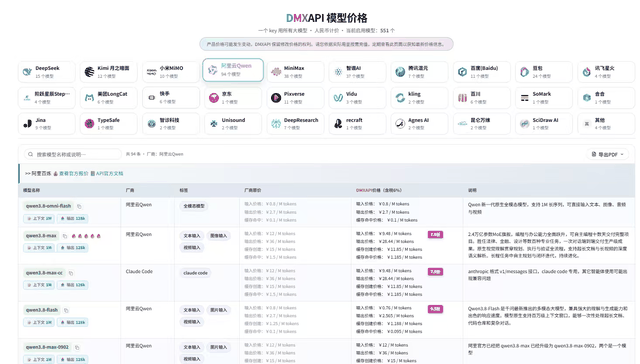Click the 快手 logo icon

click(x=151, y=98)
